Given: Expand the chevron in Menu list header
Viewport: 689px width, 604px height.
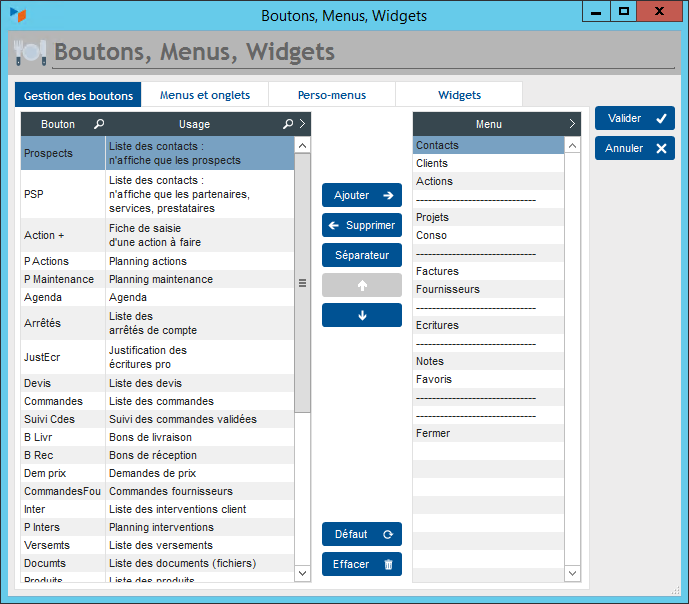Looking at the screenshot, I should pyautogui.click(x=572, y=124).
